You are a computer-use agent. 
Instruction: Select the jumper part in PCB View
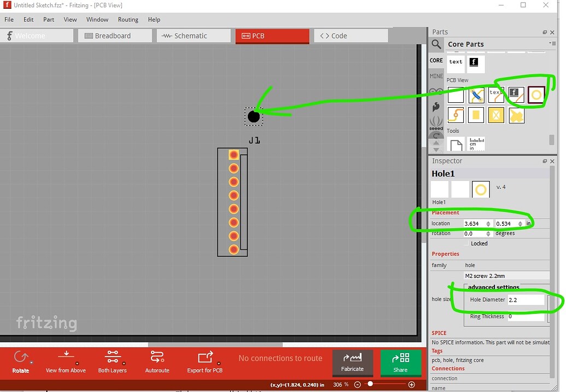pos(476,95)
